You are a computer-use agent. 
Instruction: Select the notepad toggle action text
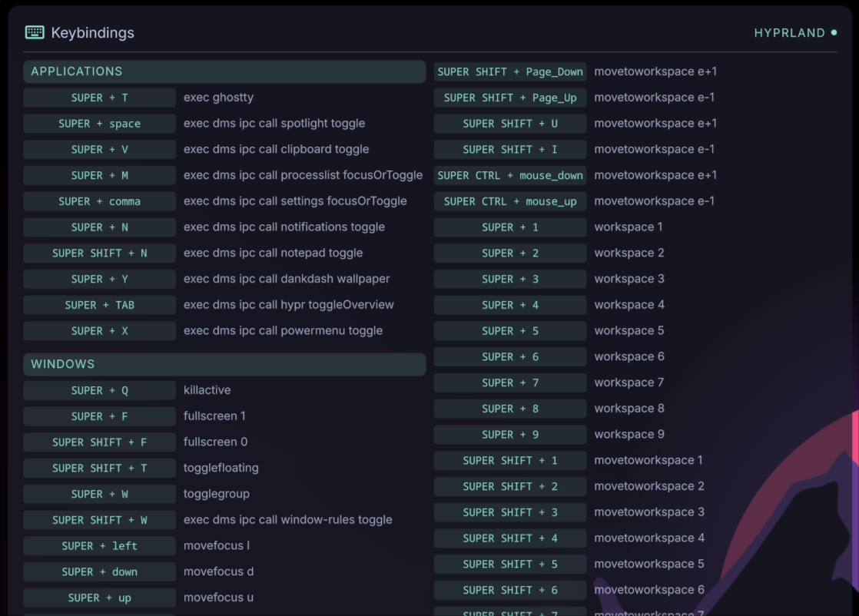pyautogui.click(x=274, y=253)
